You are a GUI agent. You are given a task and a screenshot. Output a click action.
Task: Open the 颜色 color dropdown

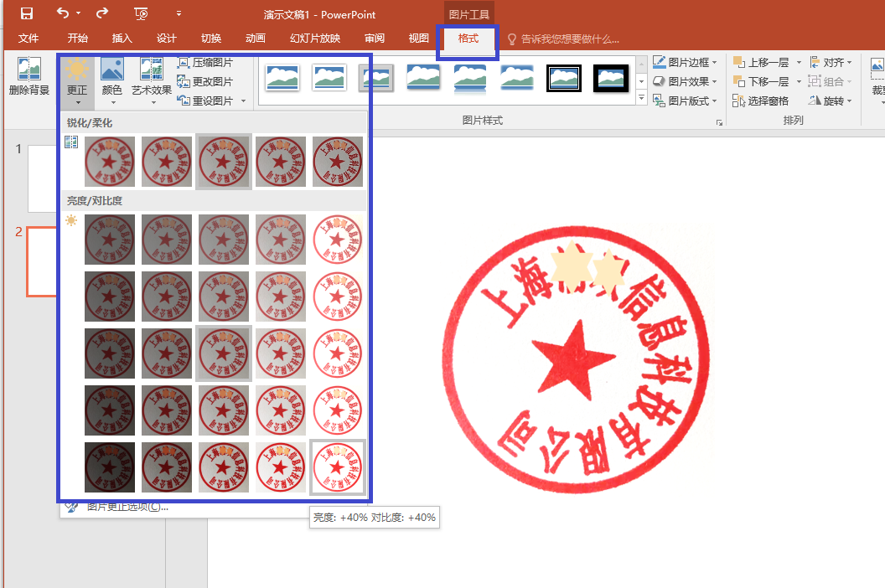tap(112, 81)
